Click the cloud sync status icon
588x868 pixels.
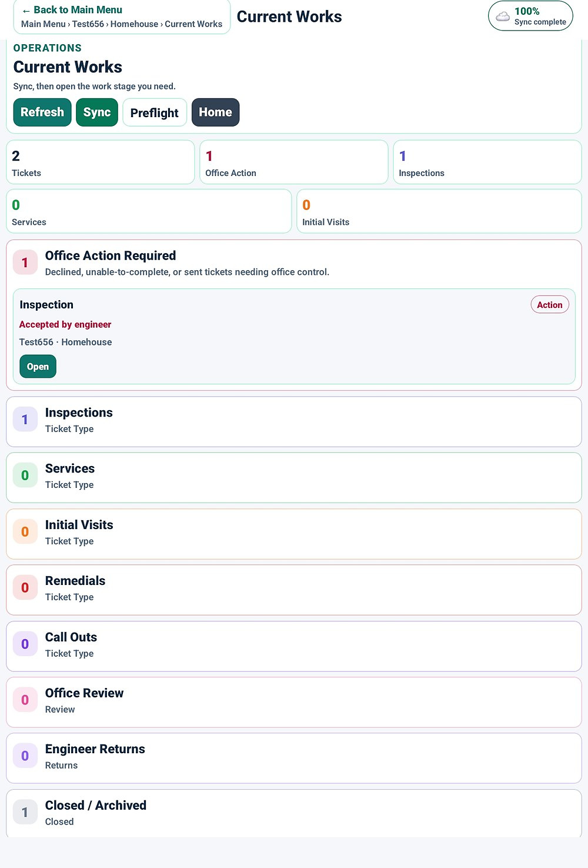[503, 16]
